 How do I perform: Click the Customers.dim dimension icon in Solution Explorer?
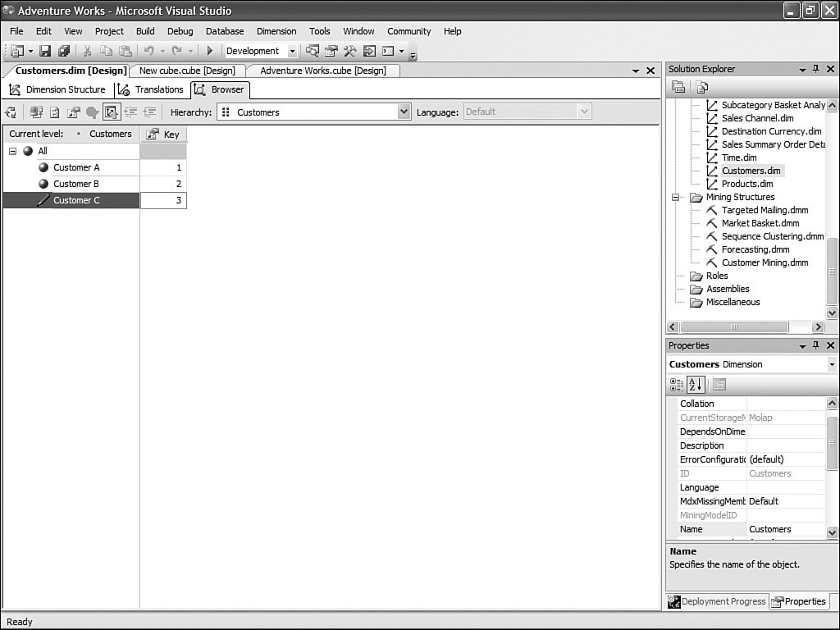tap(712, 171)
